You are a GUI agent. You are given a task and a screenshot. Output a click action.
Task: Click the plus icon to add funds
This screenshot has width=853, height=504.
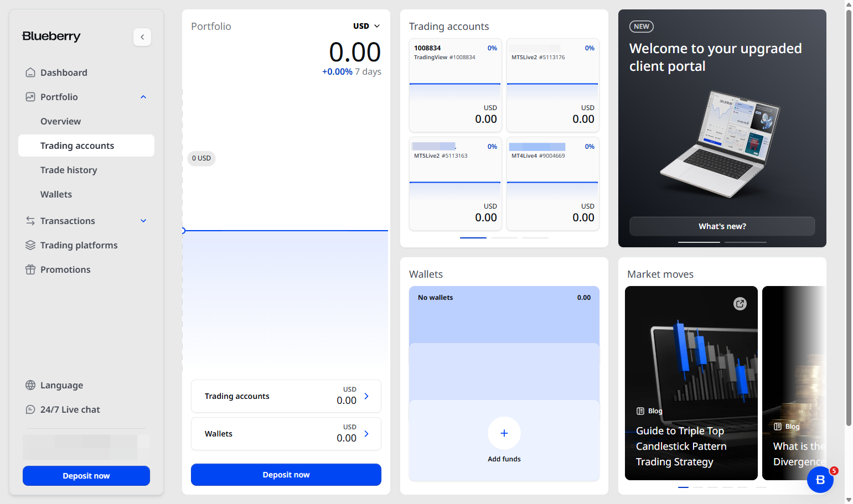pyautogui.click(x=504, y=433)
